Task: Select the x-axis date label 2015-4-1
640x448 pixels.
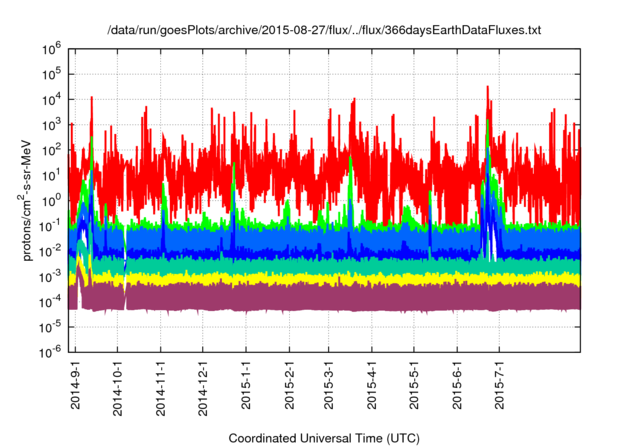Action: pos(371,385)
